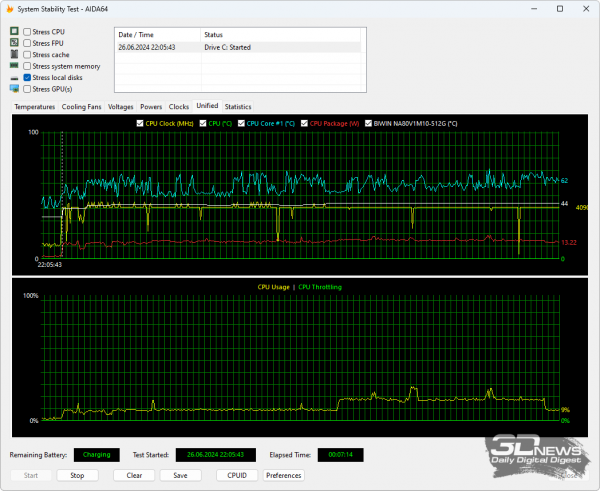Viewport: 600px width, 491px height.
Task: Hide the CPU Clock (MHz) graph series
Action: (x=140, y=123)
